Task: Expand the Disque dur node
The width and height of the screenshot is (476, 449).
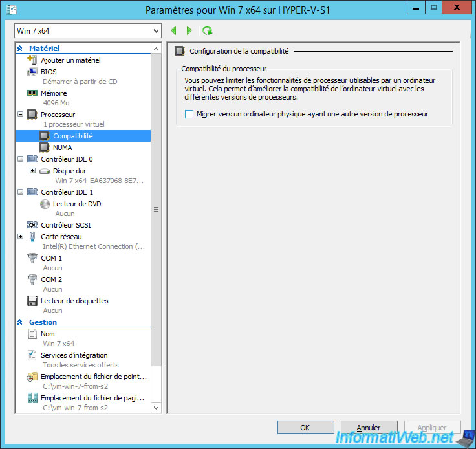Action: [x=32, y=171]
